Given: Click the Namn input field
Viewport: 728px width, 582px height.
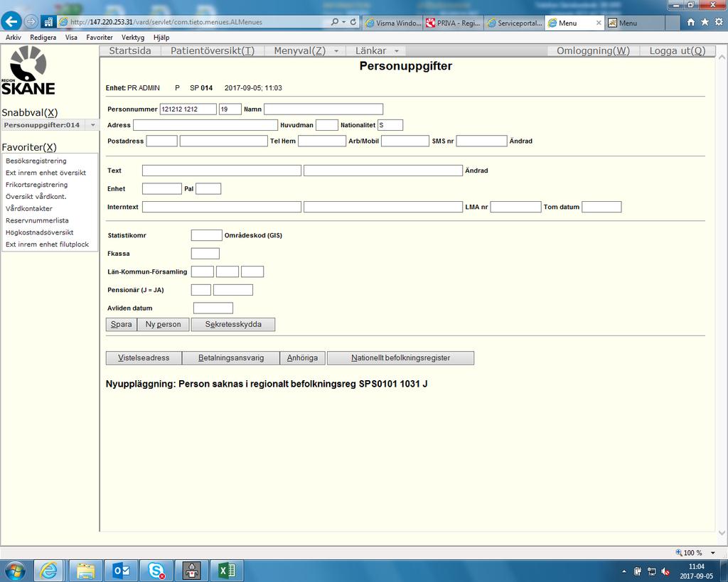Looking at the screenshot, I should coord(323,109).
